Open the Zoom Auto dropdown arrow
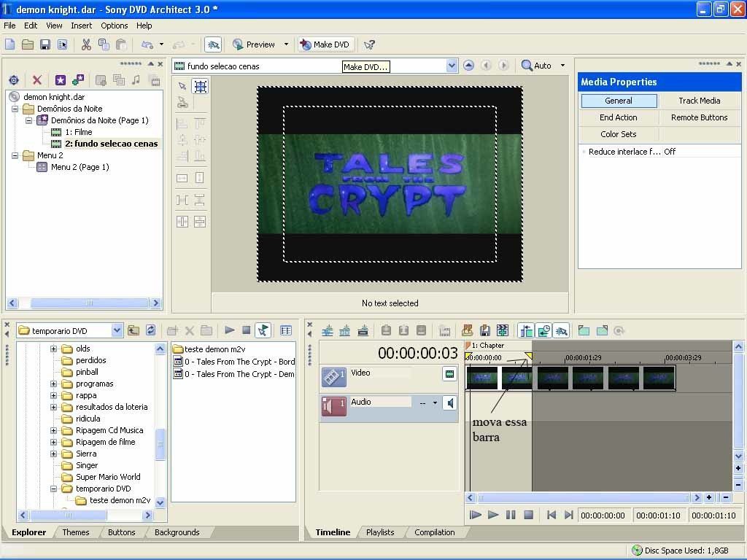The height and width of the screenshot is (560, 747). 562,66
